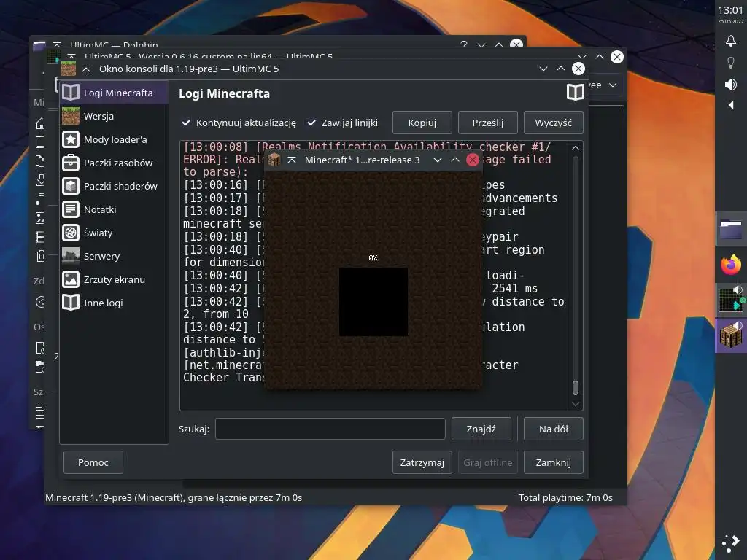Minimize the UltimMC 5 main window
The width and height of the screenshot is (747, 560).
[x=581, y=57]
